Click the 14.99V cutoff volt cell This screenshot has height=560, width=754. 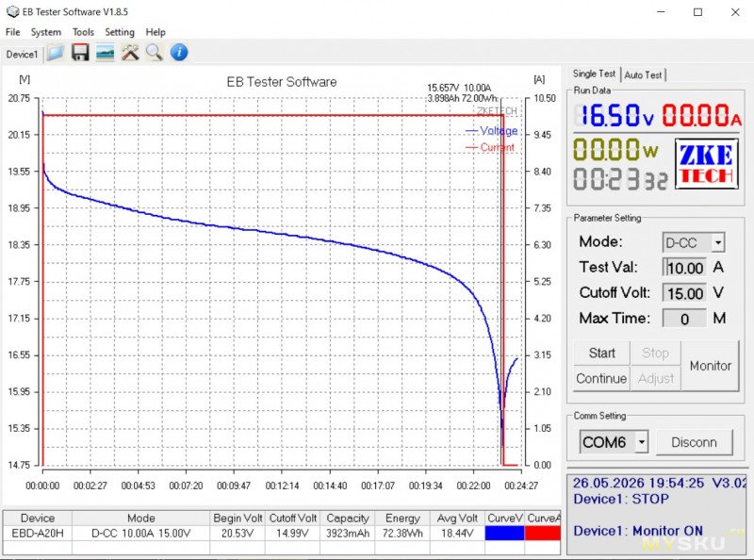pos(292,533)
